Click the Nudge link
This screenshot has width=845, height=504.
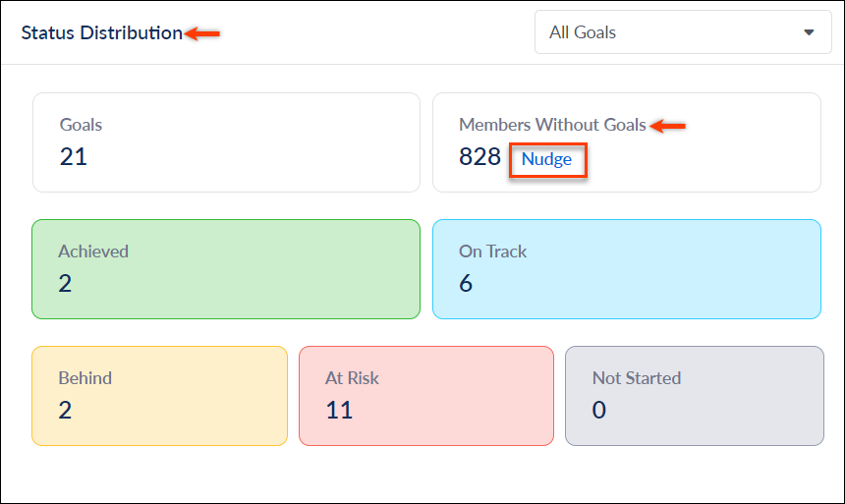(x=546, y=159)
